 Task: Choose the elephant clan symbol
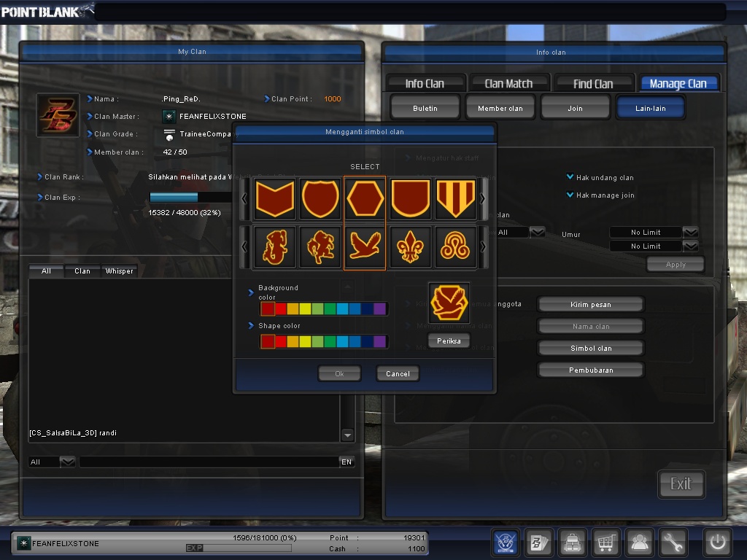tap(274, 247)
